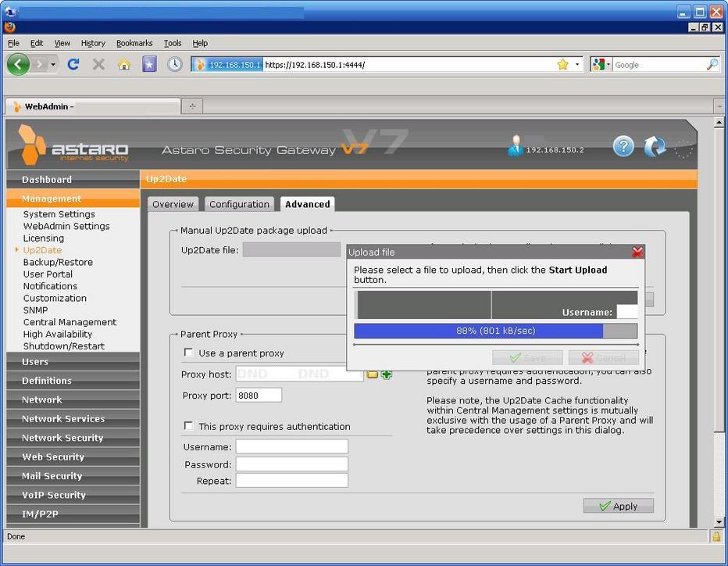Open the Edit menu
Image resolution: width=728 pixels, height=566 pixels.
point(36,43)
